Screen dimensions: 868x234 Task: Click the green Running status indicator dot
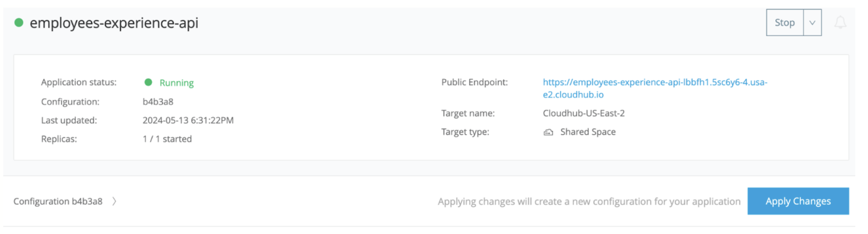(x=148, y=82)
